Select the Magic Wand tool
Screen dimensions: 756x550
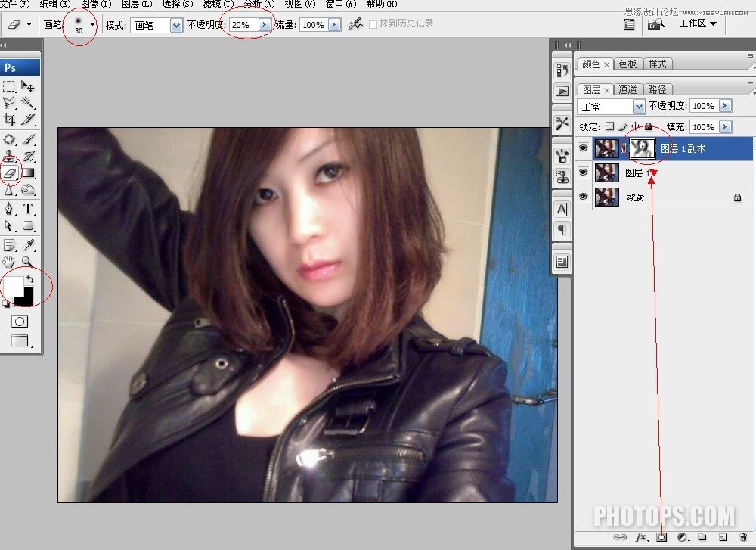pos(28,102)
